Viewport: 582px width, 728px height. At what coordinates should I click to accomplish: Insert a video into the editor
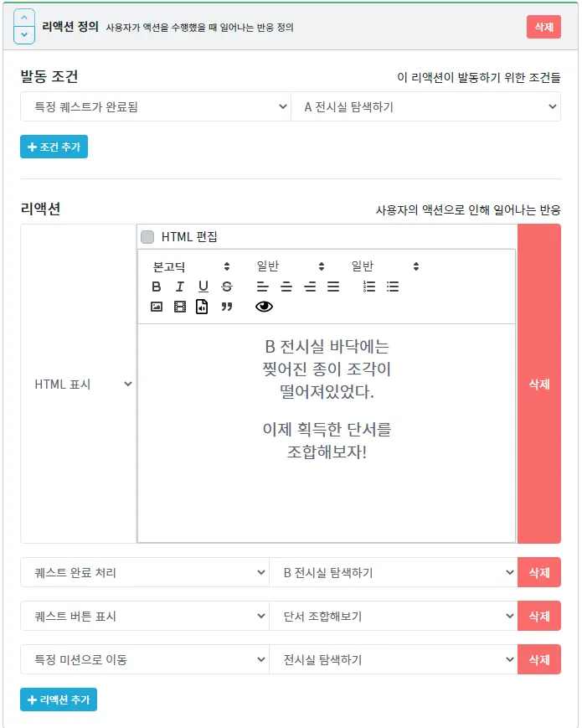tap(179, 307)
